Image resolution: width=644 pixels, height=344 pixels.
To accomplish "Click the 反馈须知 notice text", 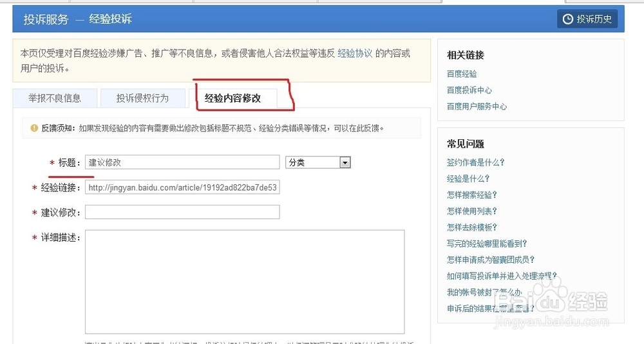I will [213, 128].
